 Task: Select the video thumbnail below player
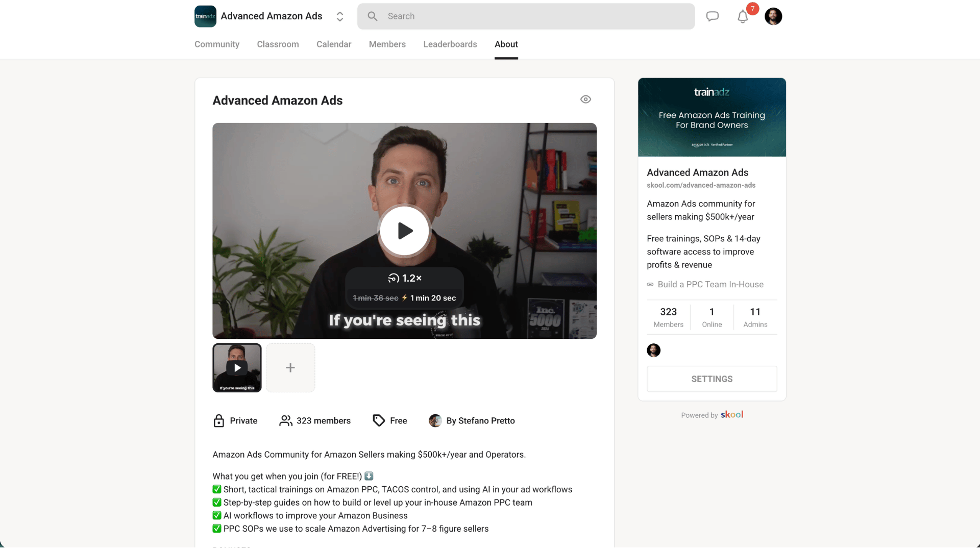point(237,368)
